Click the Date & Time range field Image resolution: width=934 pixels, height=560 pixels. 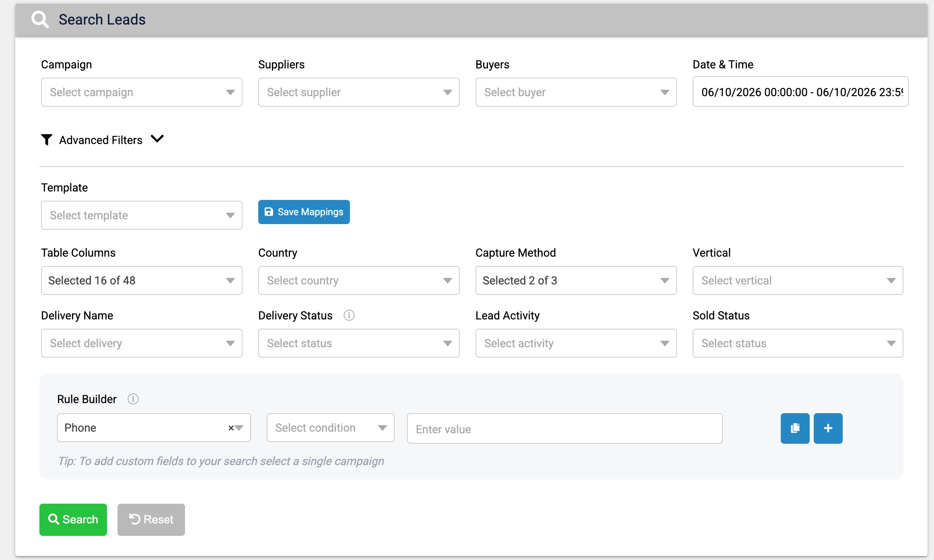[800, 92]
